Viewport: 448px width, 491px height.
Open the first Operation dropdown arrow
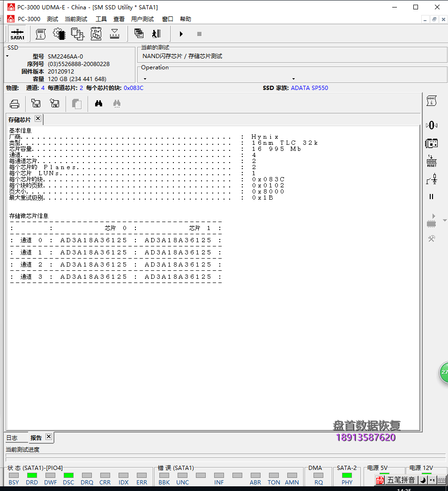pos(145,79)
